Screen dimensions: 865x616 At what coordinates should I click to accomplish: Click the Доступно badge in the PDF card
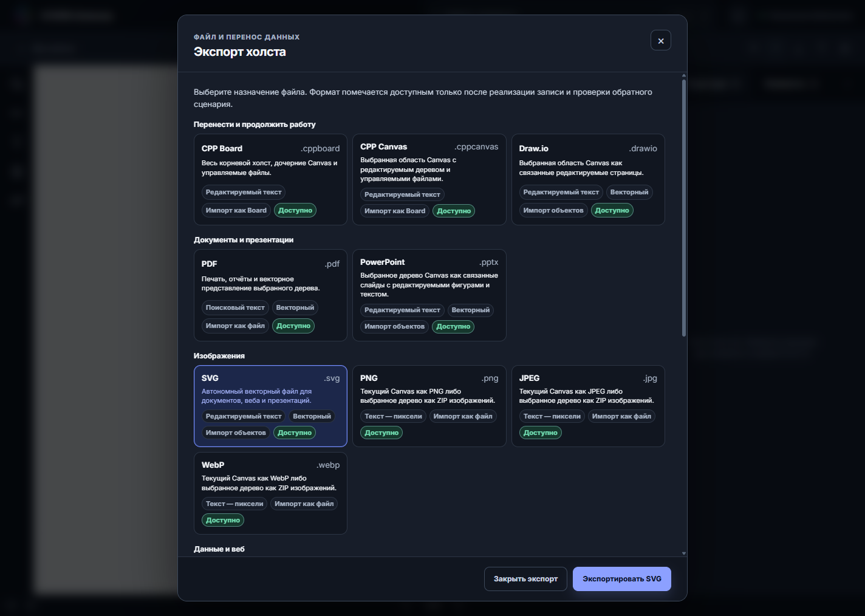click(293, 326)
